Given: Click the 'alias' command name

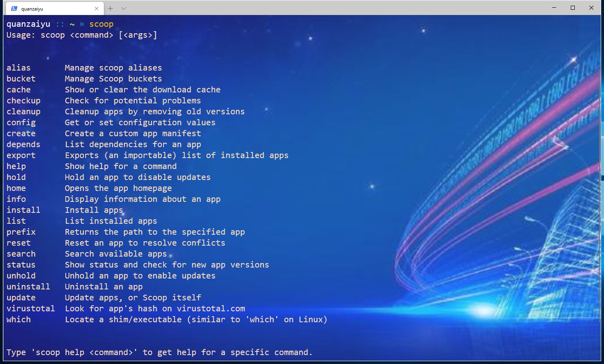Looking at the screenshot, I should pyautogui.click(x=19, y=68).
